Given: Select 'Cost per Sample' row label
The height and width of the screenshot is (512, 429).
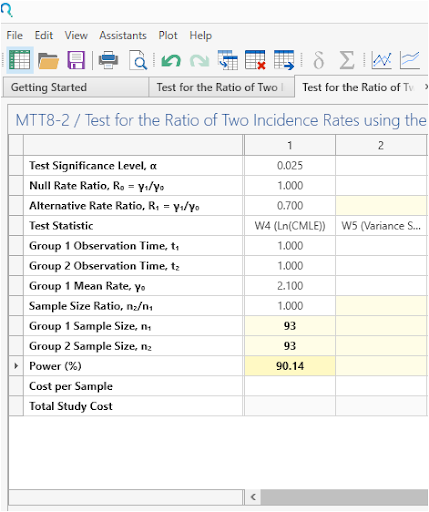Looking at the screenshot, I should 71,386.
